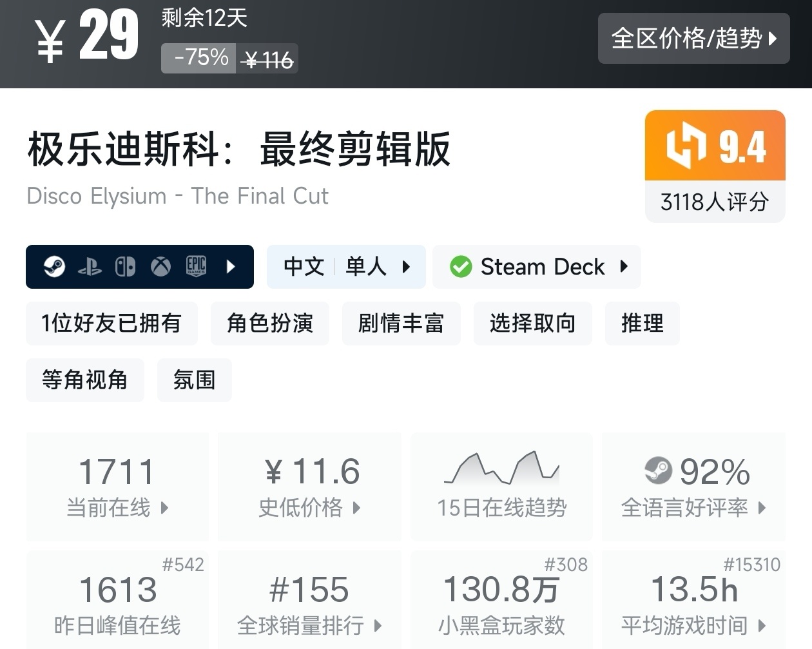Click the green Steam Deck verified checkmark

point(461,267)
